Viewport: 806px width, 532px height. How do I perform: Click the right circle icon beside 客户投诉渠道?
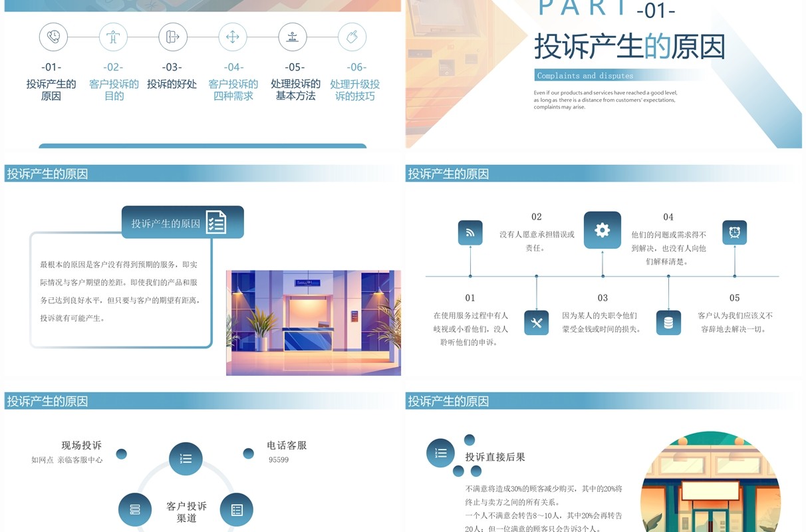(236, 509)
